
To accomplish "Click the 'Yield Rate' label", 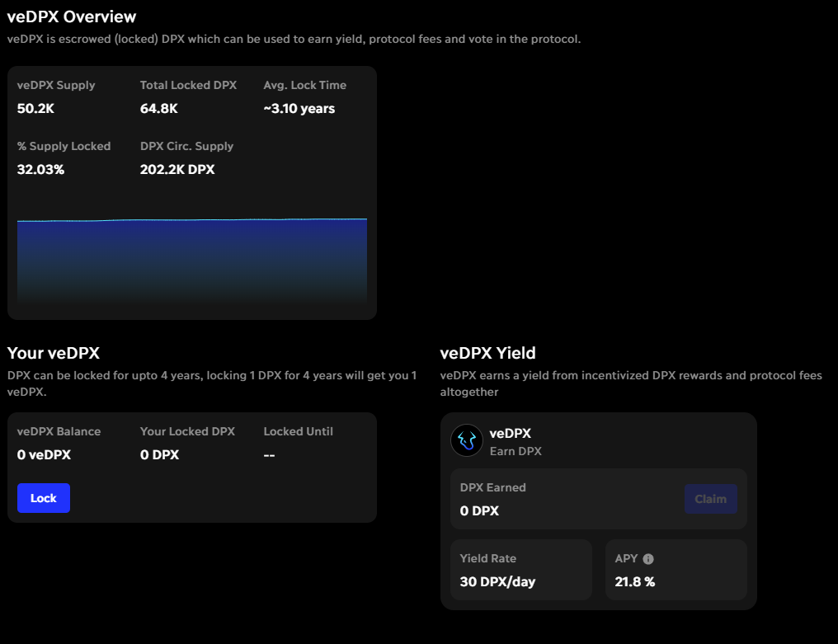I will click(488, 558).
